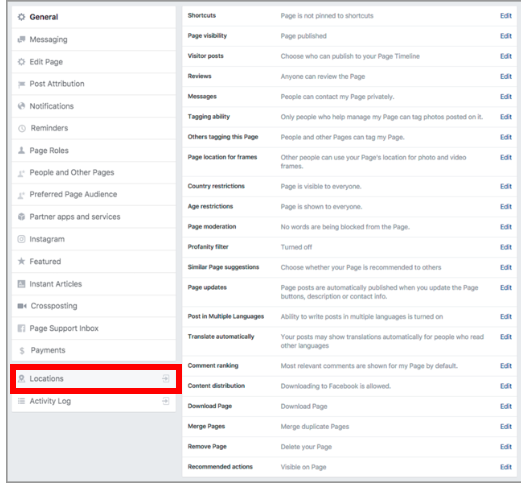Select Crossposting in the sidebar

click(x=94, y=306)
